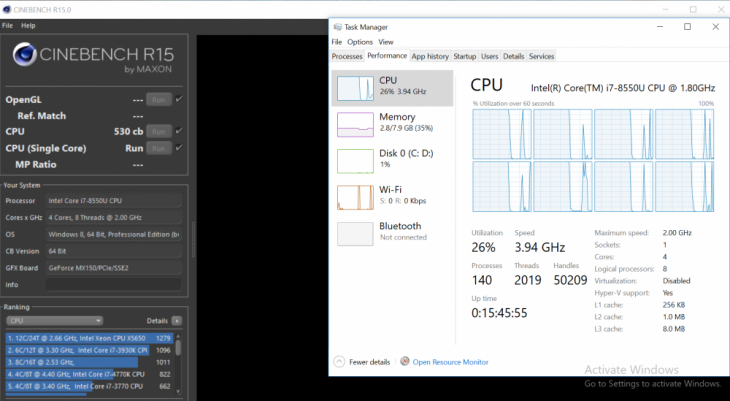Collapse Task Manager with Fewer details chevron
730x401 pixels.
pos(339,362)
